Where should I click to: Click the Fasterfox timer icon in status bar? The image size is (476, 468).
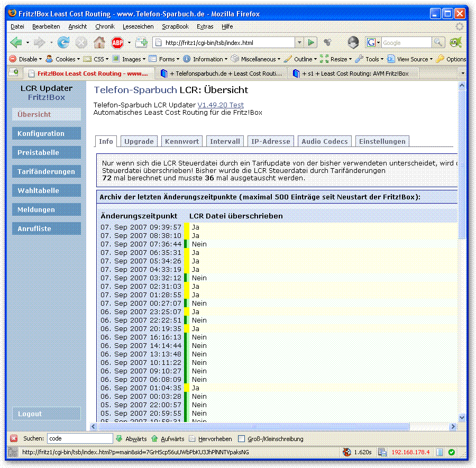346,452
